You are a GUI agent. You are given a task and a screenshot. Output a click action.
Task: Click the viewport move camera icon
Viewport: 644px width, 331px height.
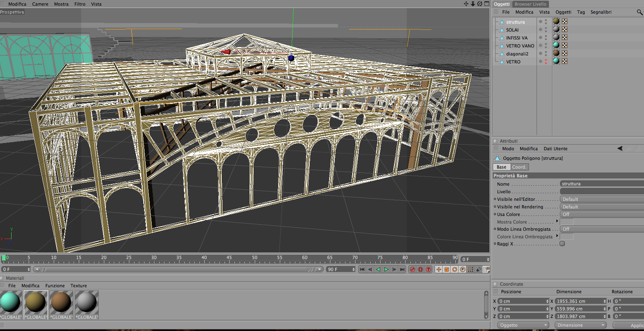pos(466,4)
